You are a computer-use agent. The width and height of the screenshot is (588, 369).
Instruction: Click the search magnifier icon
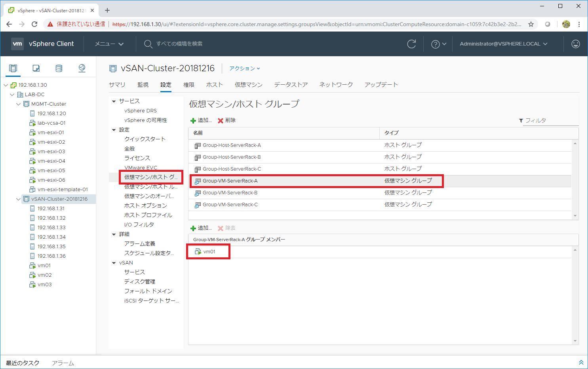coord(148,44)
